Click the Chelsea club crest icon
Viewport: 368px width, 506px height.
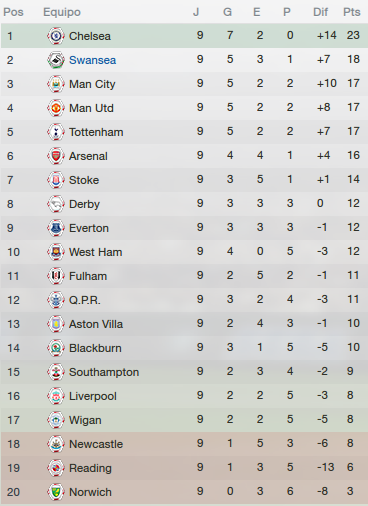(x=56, y=36)
